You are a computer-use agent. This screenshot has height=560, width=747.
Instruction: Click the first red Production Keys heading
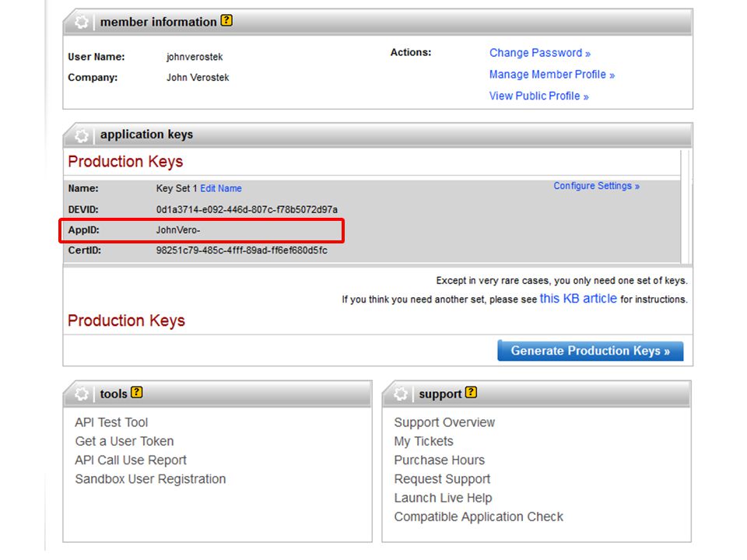[x=125, y=162]
